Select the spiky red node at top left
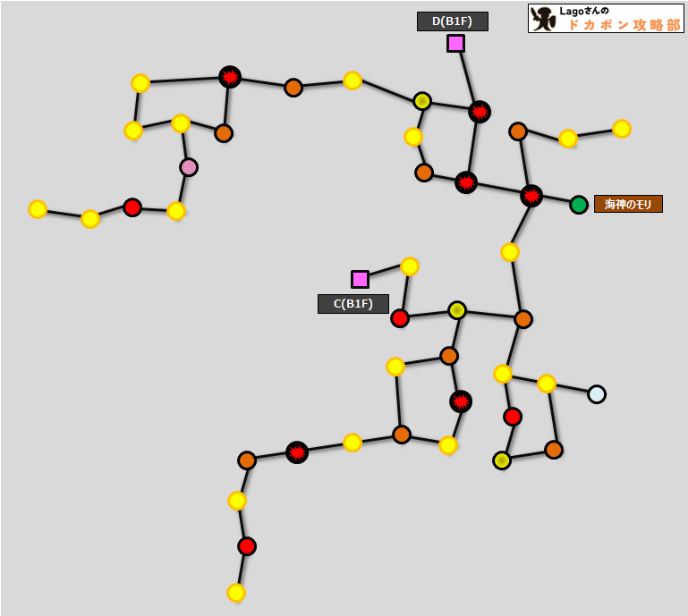Screen dimensions: 688x616 click(230, 77)
